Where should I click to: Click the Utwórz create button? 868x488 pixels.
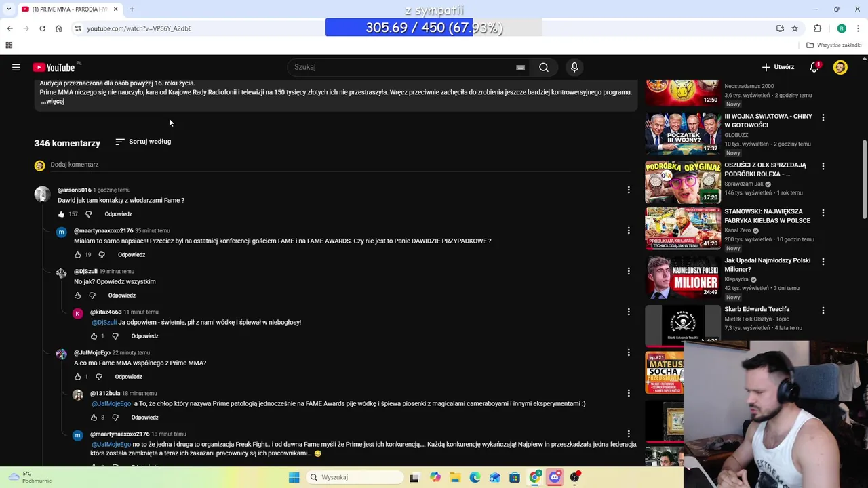tap(778, 67)
